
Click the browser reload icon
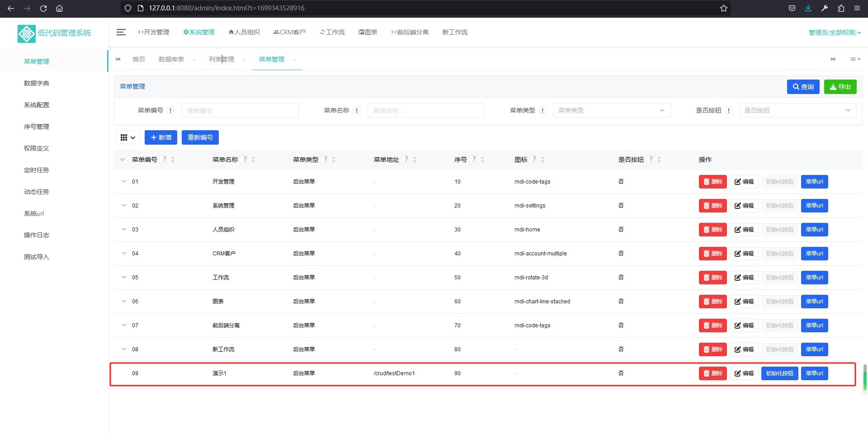[x=43, y=8]
